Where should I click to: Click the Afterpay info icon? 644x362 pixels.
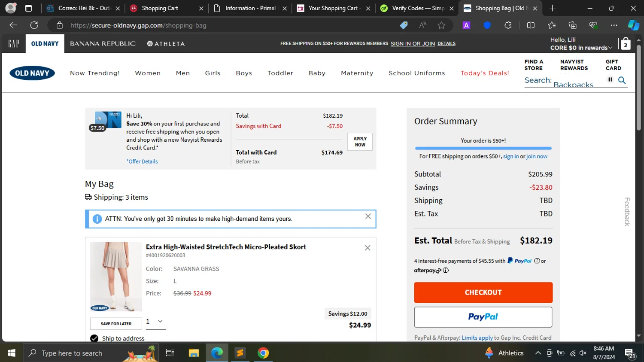pos(446,271)
